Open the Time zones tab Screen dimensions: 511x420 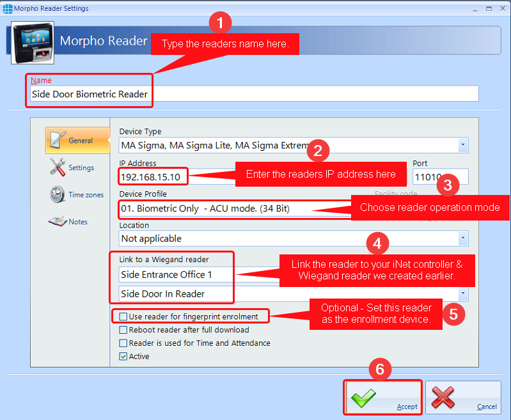[x=77, y=194]
